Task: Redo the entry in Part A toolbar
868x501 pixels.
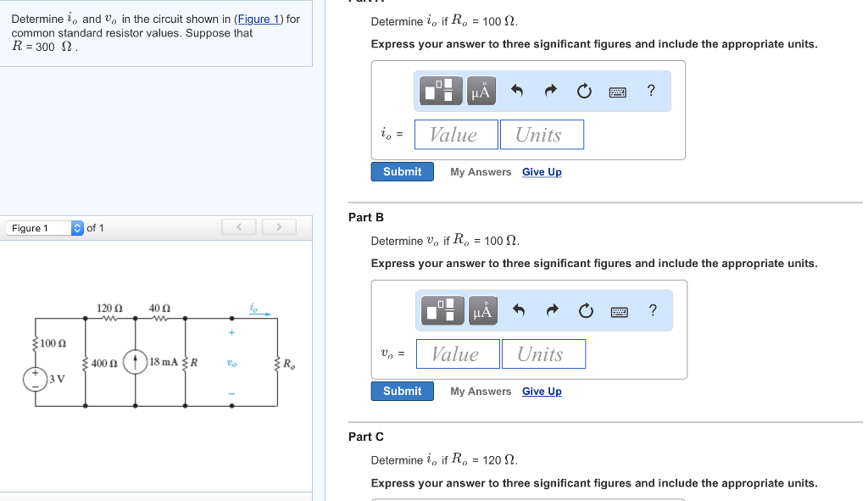Action: (551, 91)
